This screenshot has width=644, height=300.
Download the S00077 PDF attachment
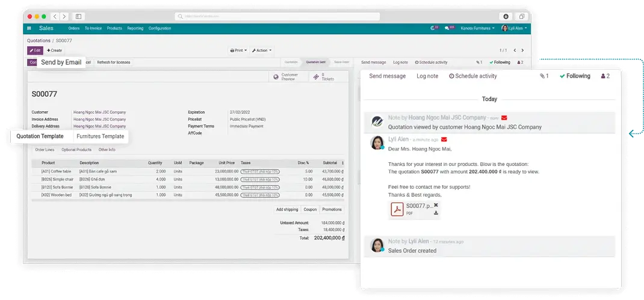pos(436,213)
